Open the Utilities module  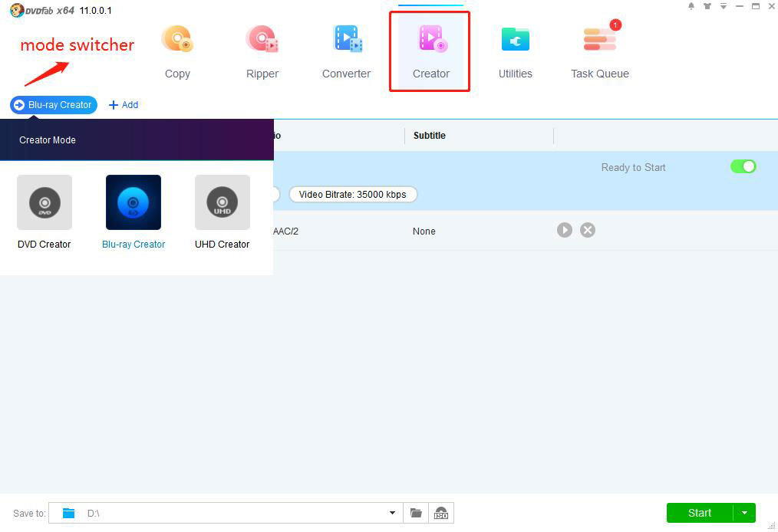515,52
